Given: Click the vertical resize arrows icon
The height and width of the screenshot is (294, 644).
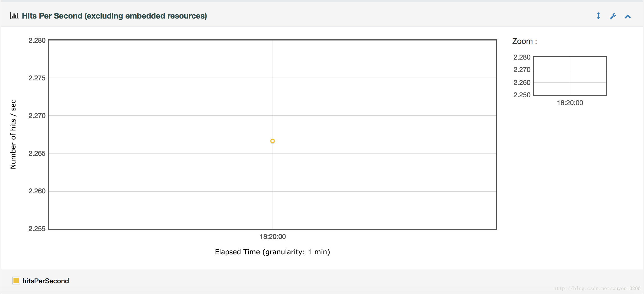Looking at the screenshot, I should (598, 16).
